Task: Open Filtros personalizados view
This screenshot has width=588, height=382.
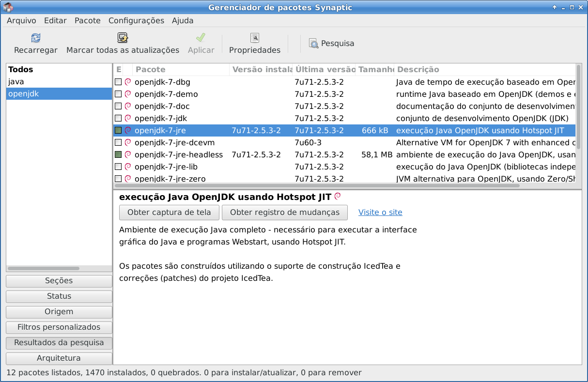Action: (x=59, y=327)
